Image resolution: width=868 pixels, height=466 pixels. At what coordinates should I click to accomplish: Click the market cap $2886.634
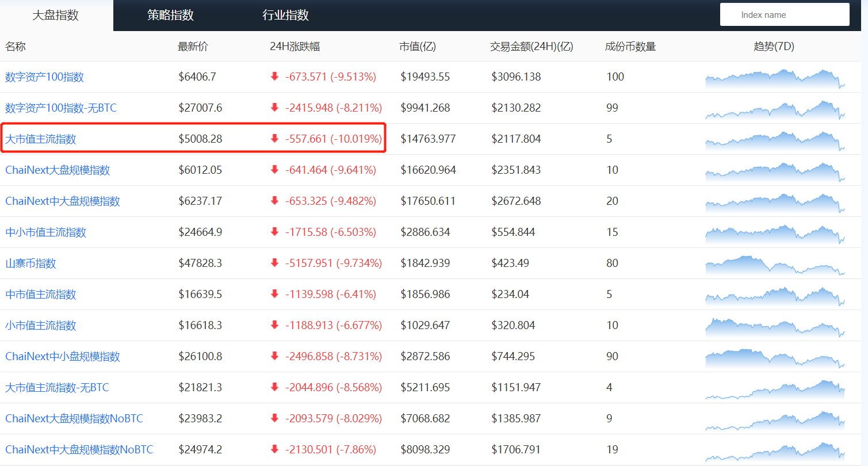(x=425, y=232)
